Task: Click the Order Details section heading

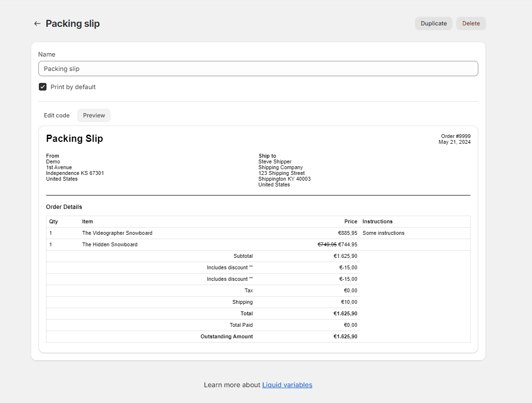Action: coord(64,207)
